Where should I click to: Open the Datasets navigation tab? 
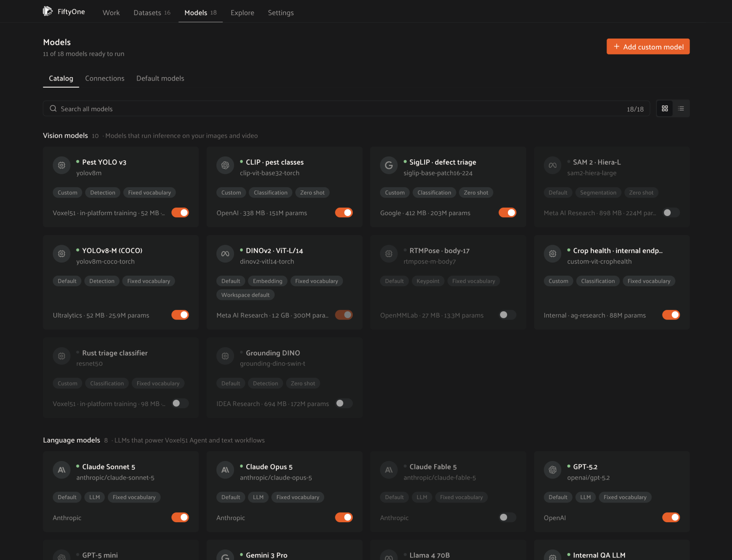(152, 13)
